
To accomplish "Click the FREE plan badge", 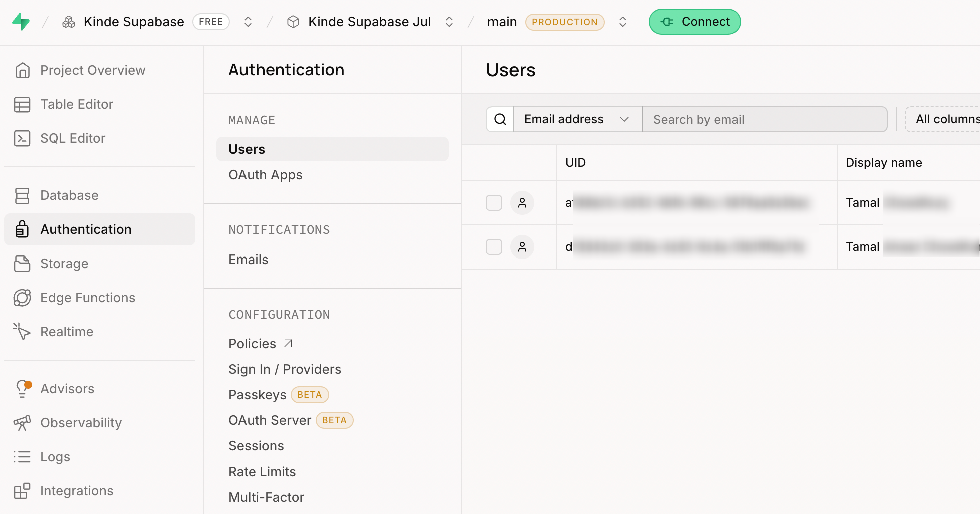I will tap(211, 22).
